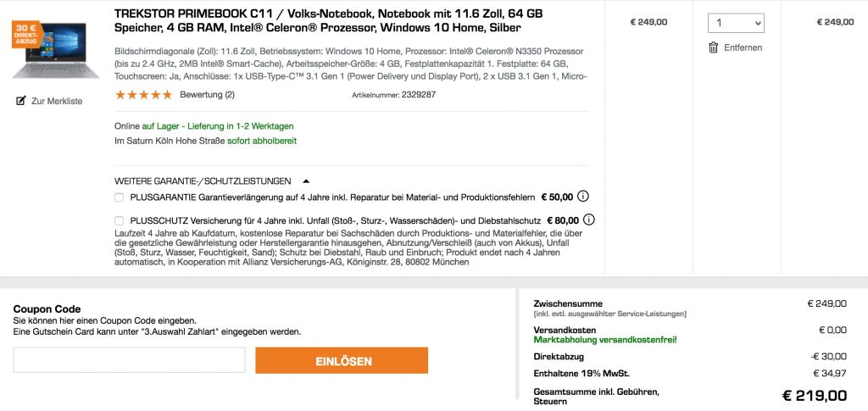Click the Entfernen link
This screenshot has height=411, width=868.
743,47
